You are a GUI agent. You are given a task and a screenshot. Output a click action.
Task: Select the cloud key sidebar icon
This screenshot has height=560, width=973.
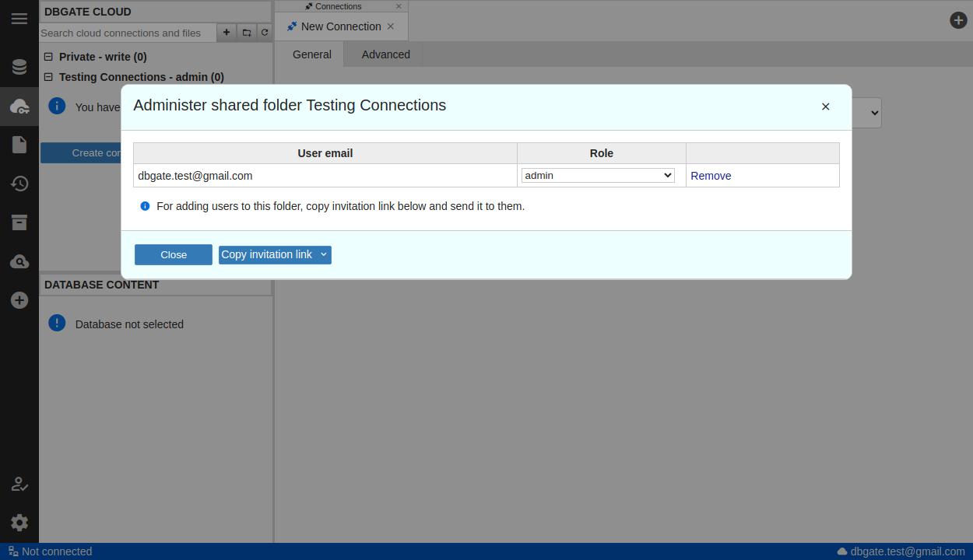point(19,107)
